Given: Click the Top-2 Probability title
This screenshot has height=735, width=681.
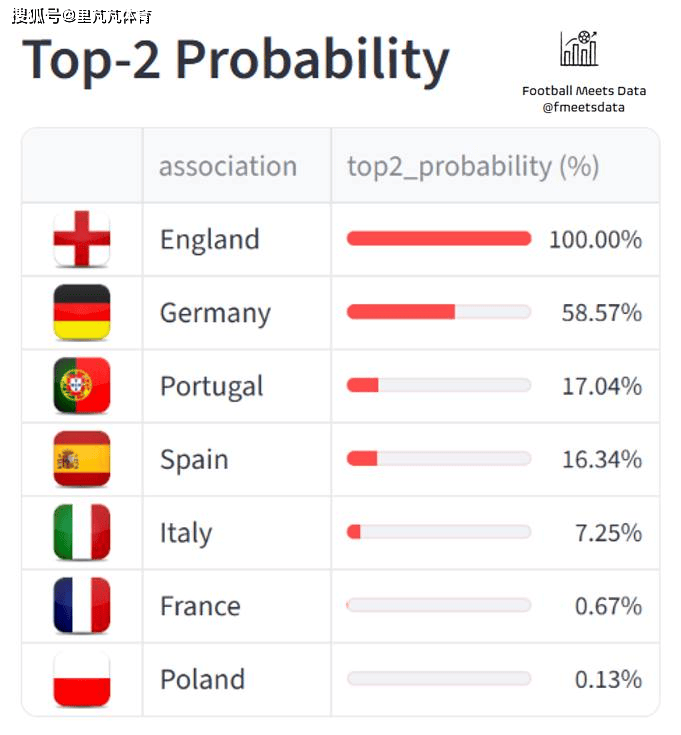Looking at the screenshot, I should click(x=236, y=60).
